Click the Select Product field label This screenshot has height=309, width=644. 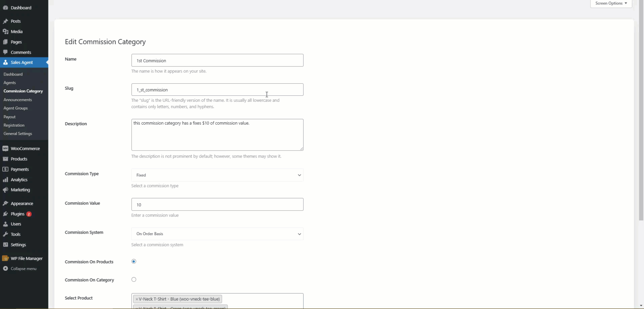click(79, 298)
